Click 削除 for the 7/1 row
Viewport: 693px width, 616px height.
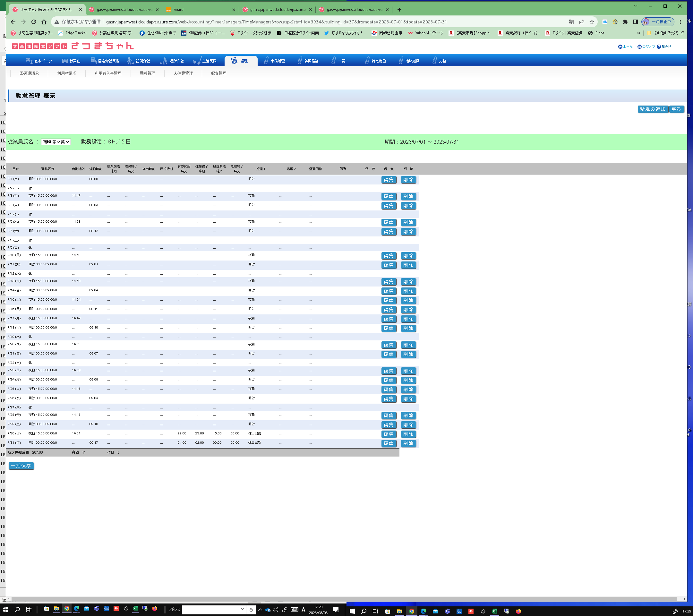(408, 180)
